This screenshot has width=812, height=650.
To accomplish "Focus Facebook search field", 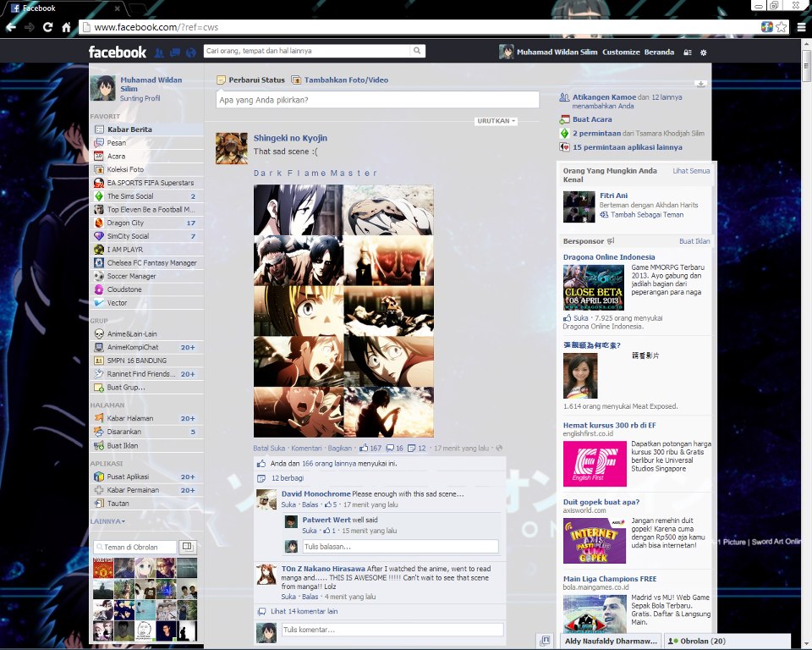I will click(306, 51).
